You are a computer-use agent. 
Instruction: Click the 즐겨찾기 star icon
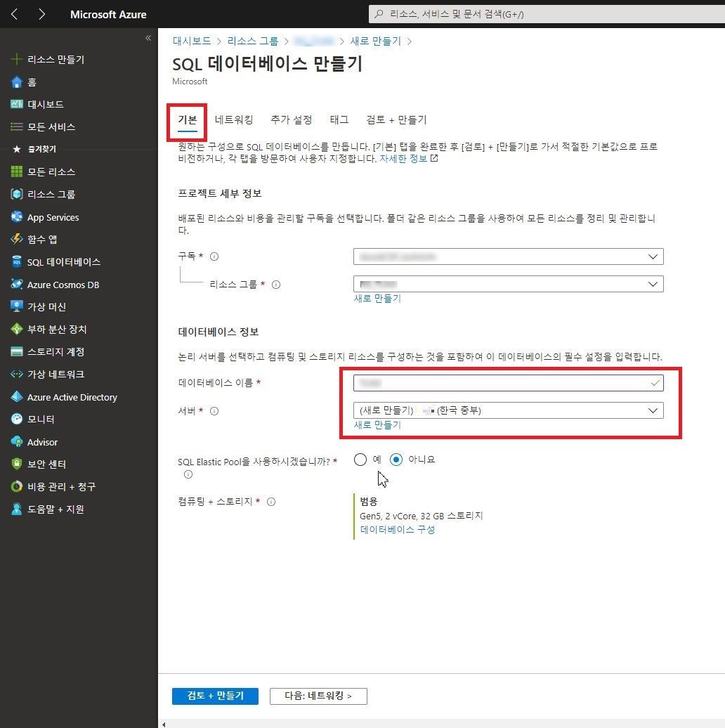17,149
